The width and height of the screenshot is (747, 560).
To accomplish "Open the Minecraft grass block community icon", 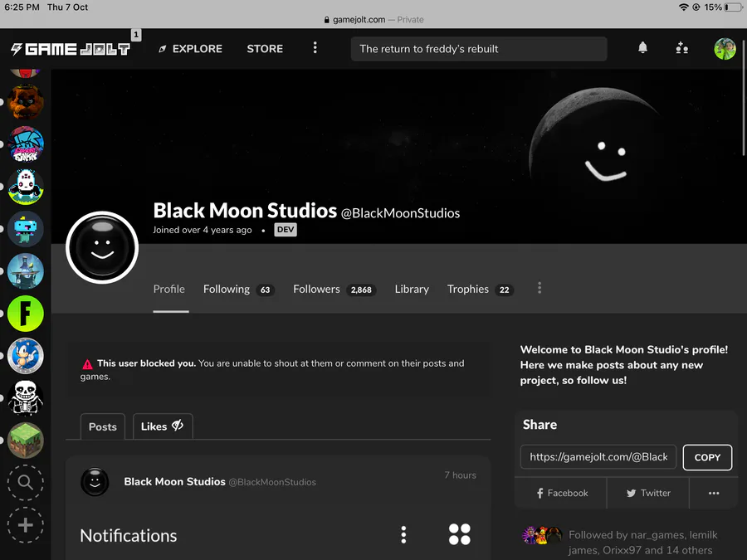I will (26, 441).
